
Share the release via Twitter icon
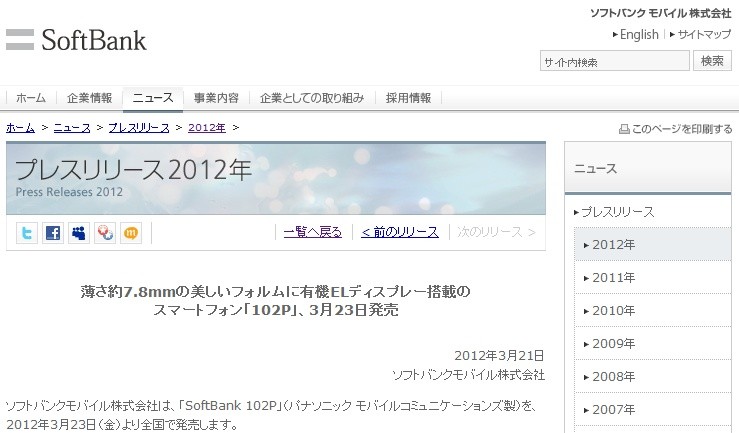(x=27, y=233)
